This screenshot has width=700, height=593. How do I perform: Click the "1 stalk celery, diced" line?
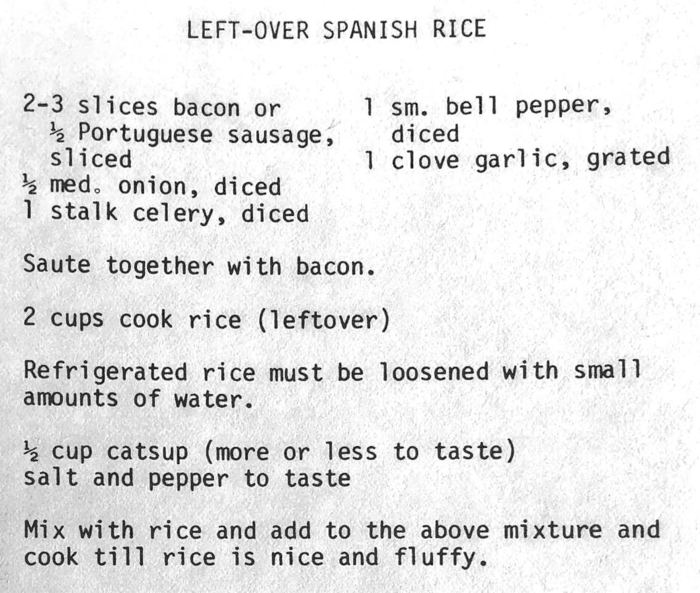[x=165, y=213]
